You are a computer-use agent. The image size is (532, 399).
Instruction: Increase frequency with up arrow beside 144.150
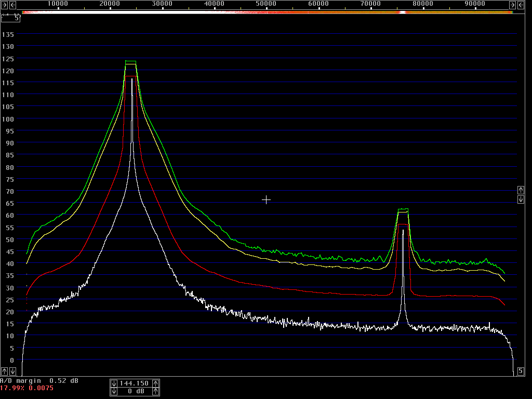155,383
